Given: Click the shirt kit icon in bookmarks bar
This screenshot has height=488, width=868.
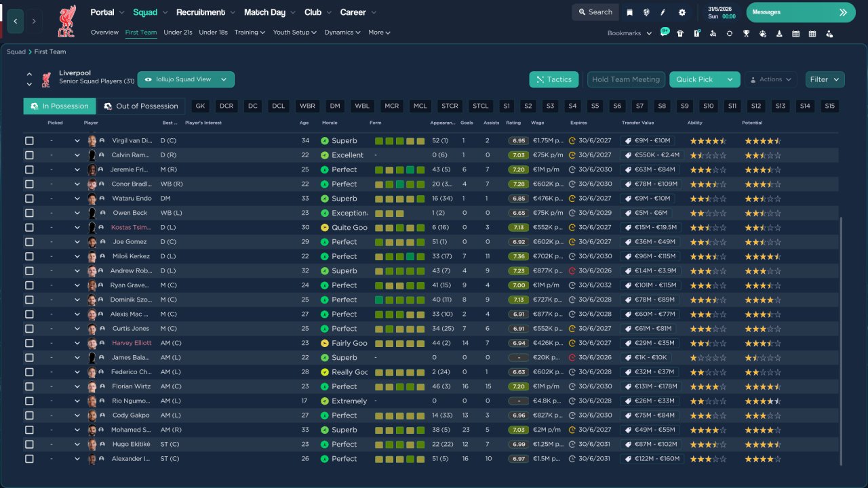Looking at the screenshot, I should coord(680,33).
